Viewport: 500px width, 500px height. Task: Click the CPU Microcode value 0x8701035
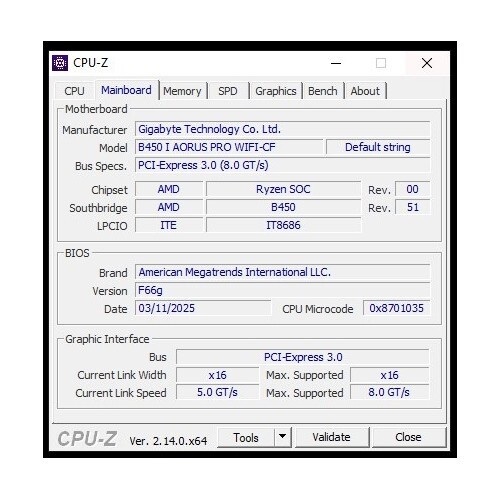pos(397,308)
